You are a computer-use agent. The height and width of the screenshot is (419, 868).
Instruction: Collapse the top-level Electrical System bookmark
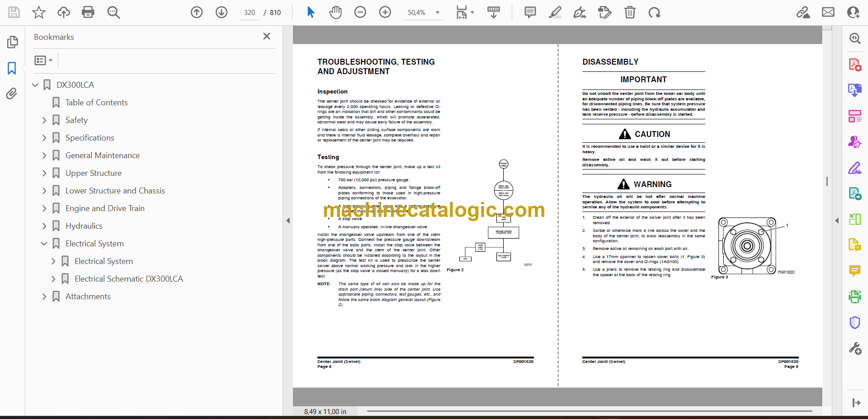coord(44,244)
